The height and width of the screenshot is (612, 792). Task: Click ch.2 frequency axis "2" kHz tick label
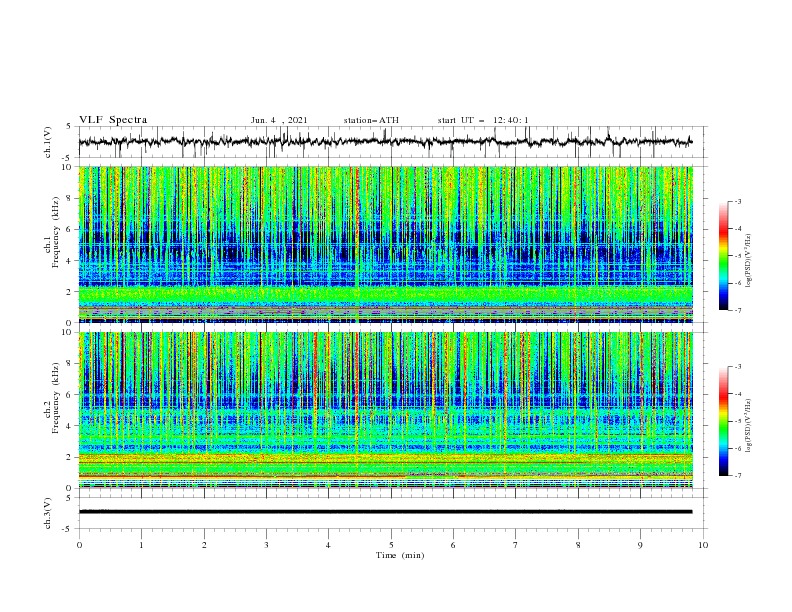pyautogui.click(x=70, y=457)
